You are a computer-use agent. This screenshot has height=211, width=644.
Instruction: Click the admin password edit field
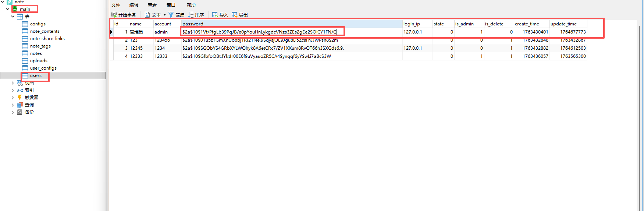point(292,32)
